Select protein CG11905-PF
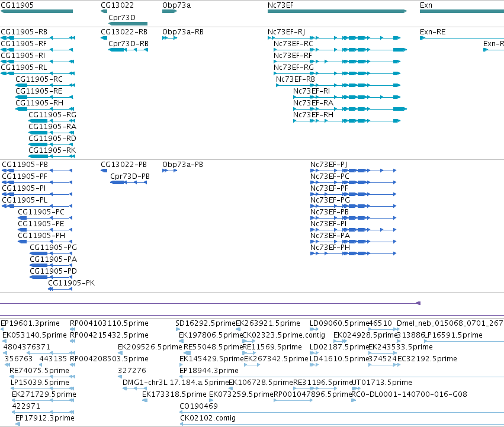Image resolution: width=504 pixels, height=427 pixels. point(37,182)
